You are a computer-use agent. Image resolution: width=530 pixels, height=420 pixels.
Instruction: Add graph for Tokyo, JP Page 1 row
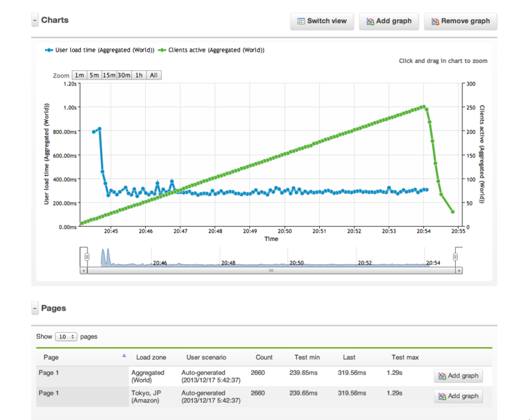[458, 396]
